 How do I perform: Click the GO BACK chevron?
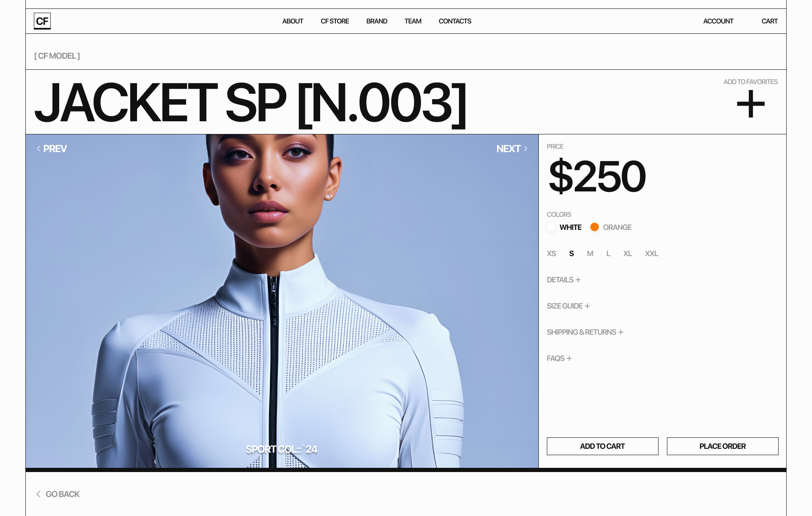(38, 494)
